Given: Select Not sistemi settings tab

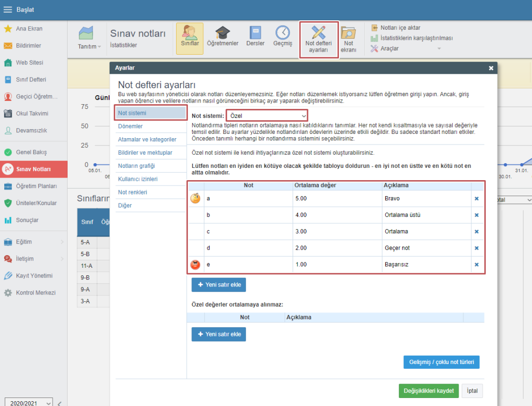Looking at the screenshot, I should click(151, 113).
